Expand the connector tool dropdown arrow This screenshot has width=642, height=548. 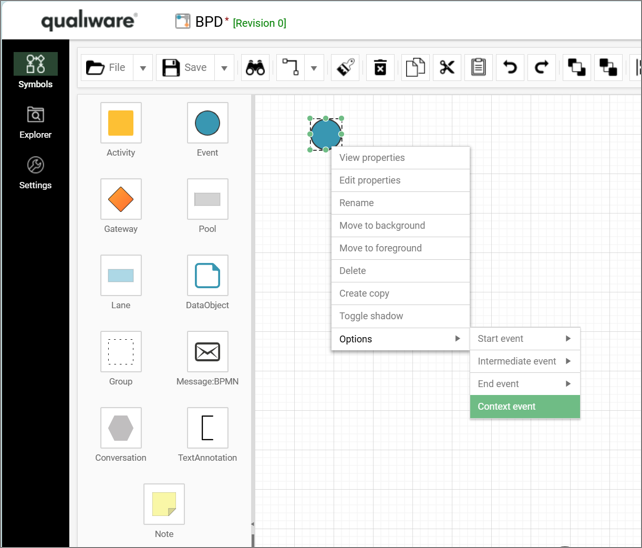(314, 68)
